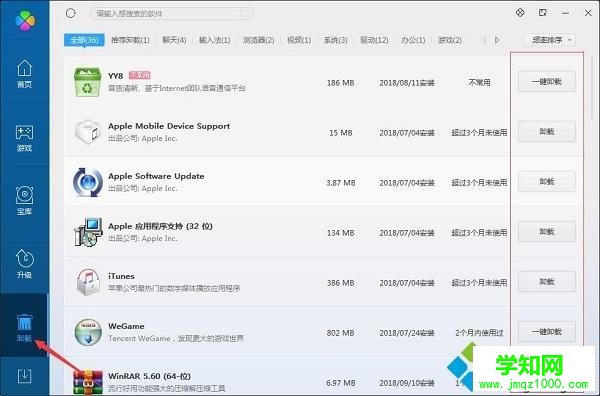Click the Apple Mobile Device Support icon
Image resolution: width=600 pixels, height=396 pixels.
pos(88,132)
